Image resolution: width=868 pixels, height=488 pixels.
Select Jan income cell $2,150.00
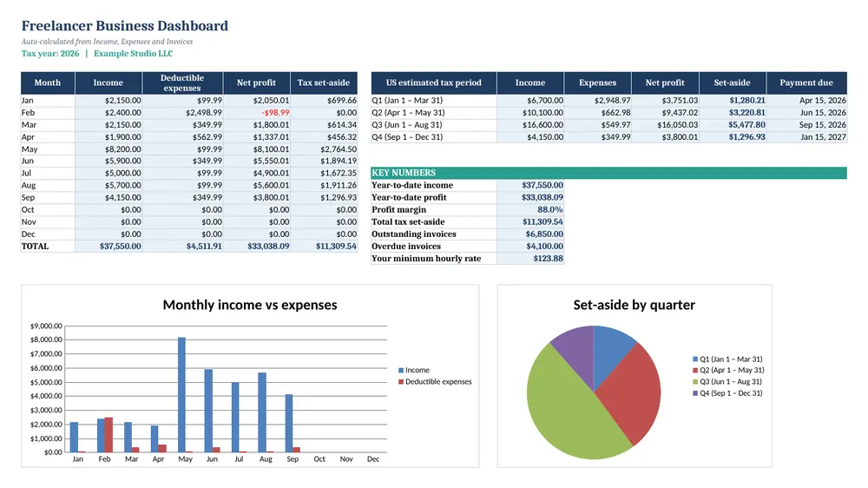(108, 100)
